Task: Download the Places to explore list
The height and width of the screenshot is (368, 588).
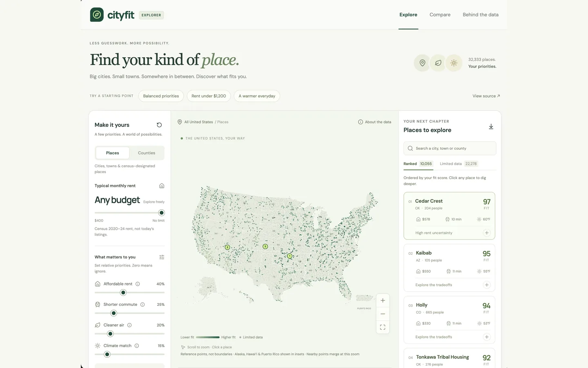Action: click(x=491, y=127)
